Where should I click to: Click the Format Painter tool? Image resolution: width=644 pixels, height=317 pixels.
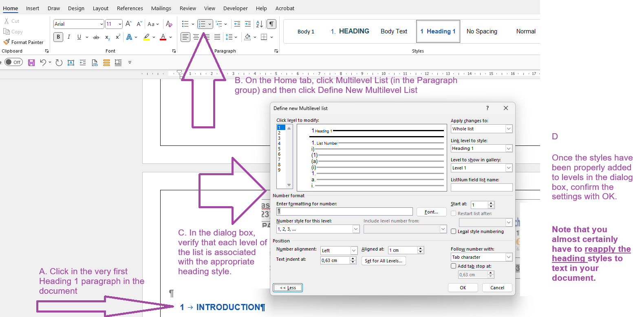[x=23, y=42]
